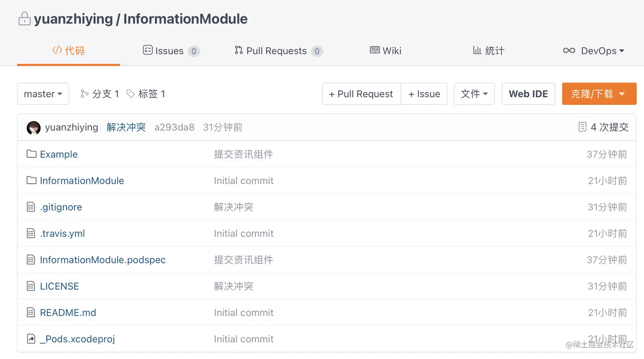Screen dimensions: 644x359
Task: Click Initial commit message on README.md row
Action: 244,313
